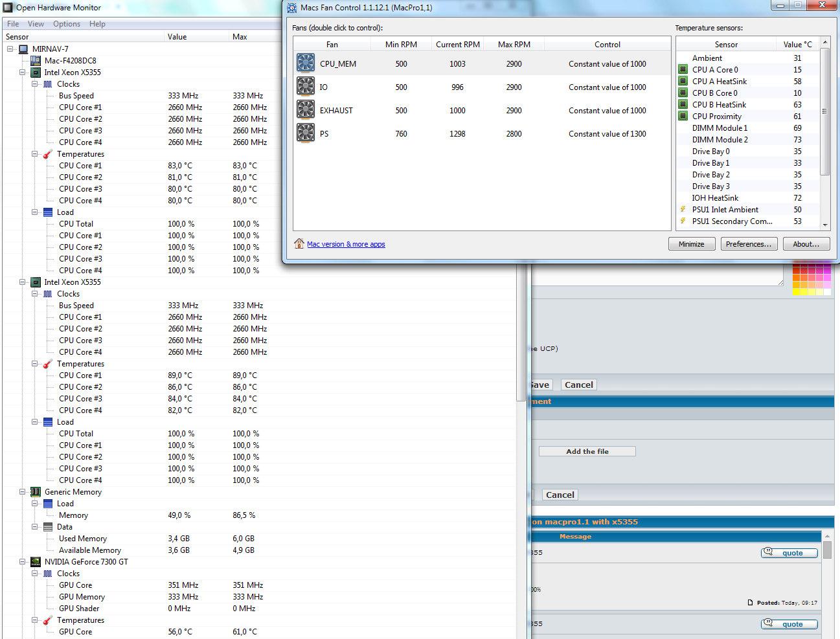This screenshot has height=639, width=840.
Task: Click the Mac-F4208DC8 tree label
Action: (x=70, y=61)
